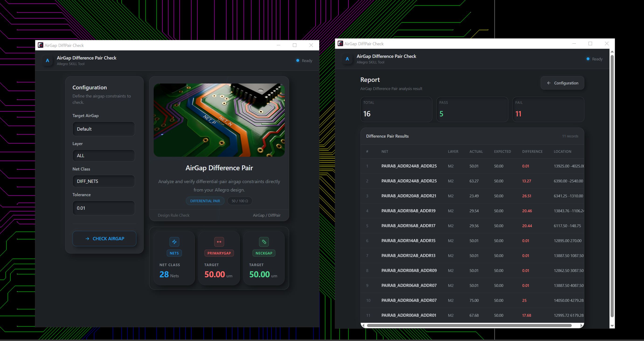
Task: Click the PRIMARYGAP double-arrow icon
Action: point(219,242)
